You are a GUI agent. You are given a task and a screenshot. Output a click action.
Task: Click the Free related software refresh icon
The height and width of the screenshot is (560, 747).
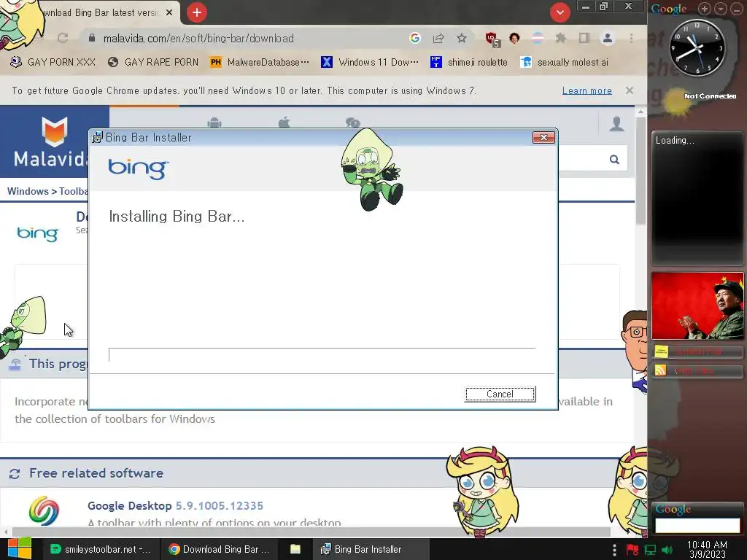(15, 473)
